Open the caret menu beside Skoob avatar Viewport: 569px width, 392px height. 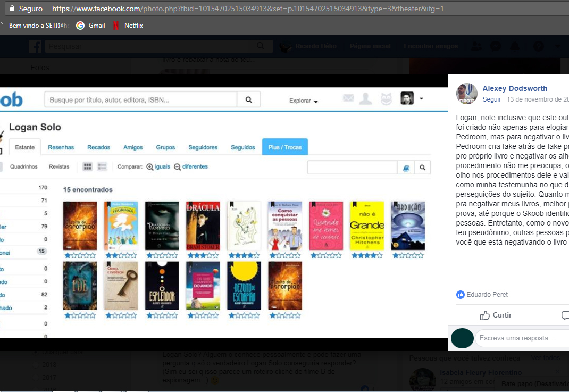click(421, 98)
